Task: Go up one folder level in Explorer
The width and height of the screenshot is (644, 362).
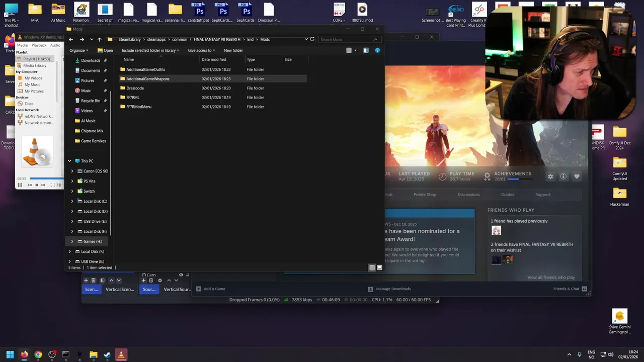Action: 99,39
